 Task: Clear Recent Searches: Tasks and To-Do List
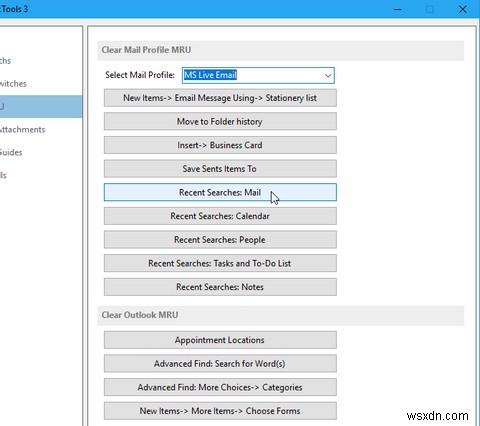tap(220, 263)
